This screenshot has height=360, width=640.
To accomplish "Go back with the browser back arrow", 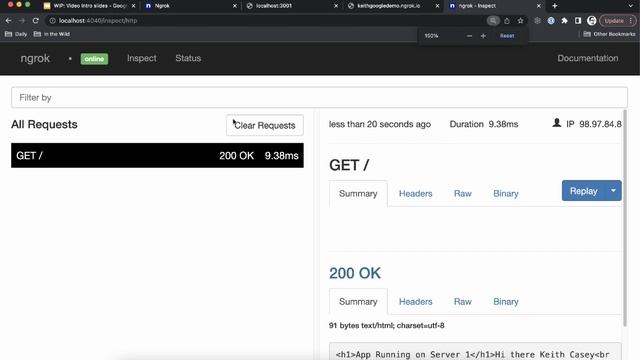I will (8, 20).
